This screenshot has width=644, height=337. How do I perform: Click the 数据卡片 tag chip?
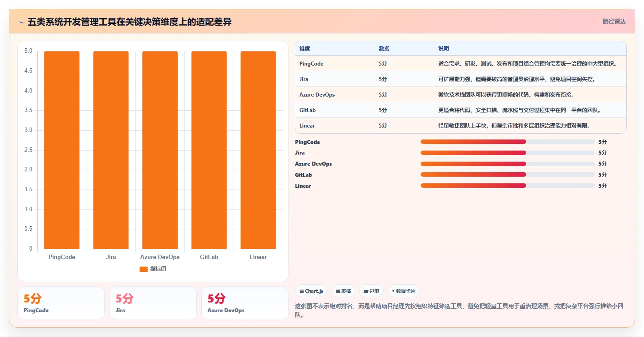coord(404,291)
